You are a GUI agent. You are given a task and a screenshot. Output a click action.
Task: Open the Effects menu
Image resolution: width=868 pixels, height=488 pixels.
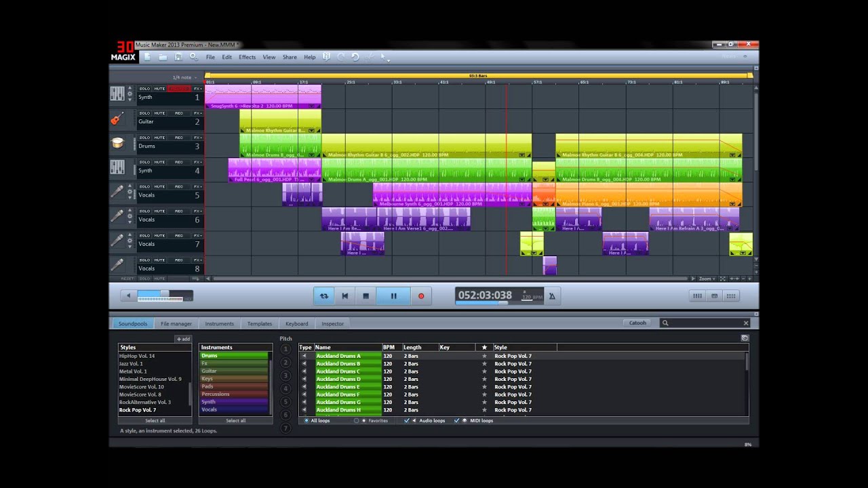point(247,58)
